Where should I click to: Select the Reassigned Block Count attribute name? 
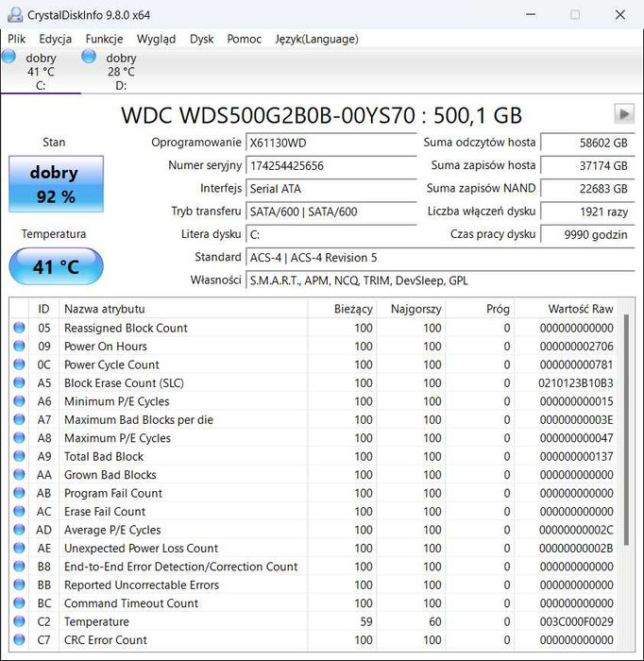point(126,328)
